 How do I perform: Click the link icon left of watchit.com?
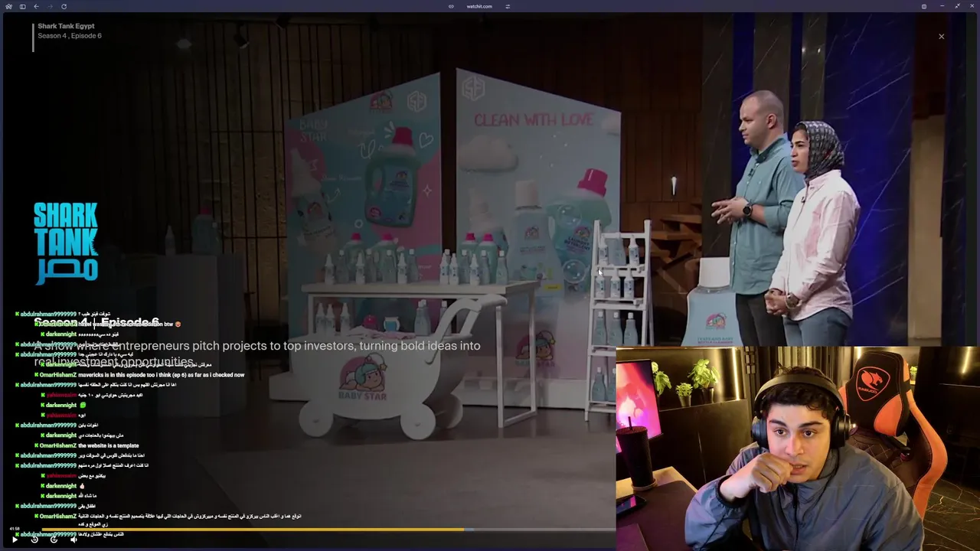click(x=451, y=6)
